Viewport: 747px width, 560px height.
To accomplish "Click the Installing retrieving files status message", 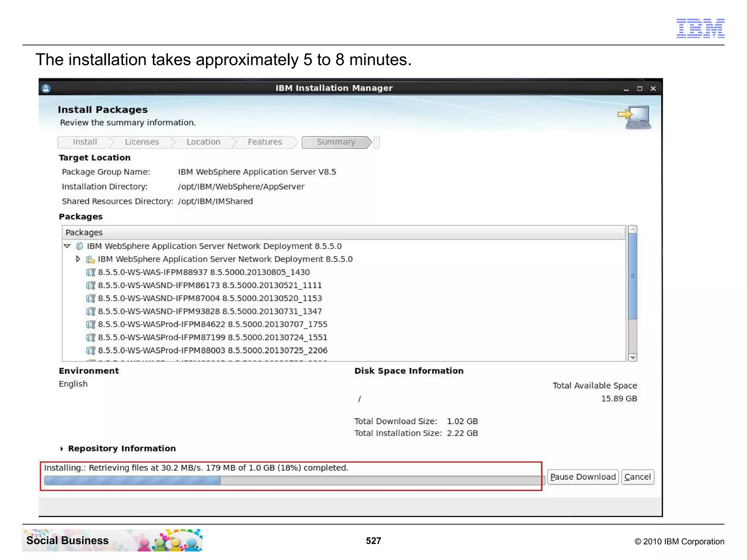I will pos(196,468).
